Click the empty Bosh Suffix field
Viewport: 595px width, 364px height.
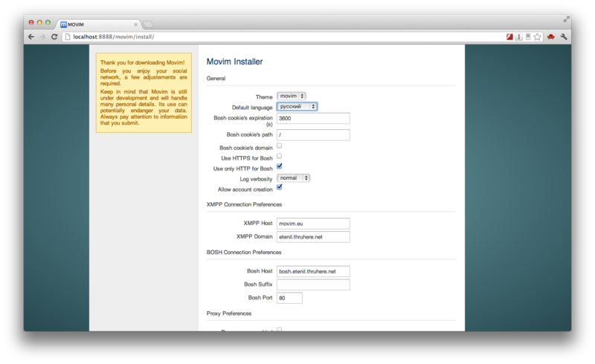(313, 285)
